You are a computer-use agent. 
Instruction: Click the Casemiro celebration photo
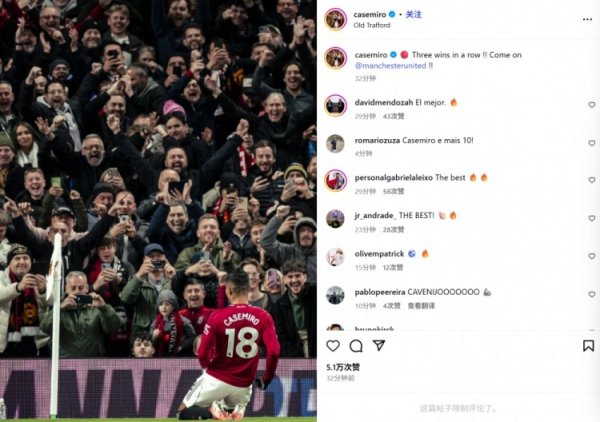click(x=158, y=211)
